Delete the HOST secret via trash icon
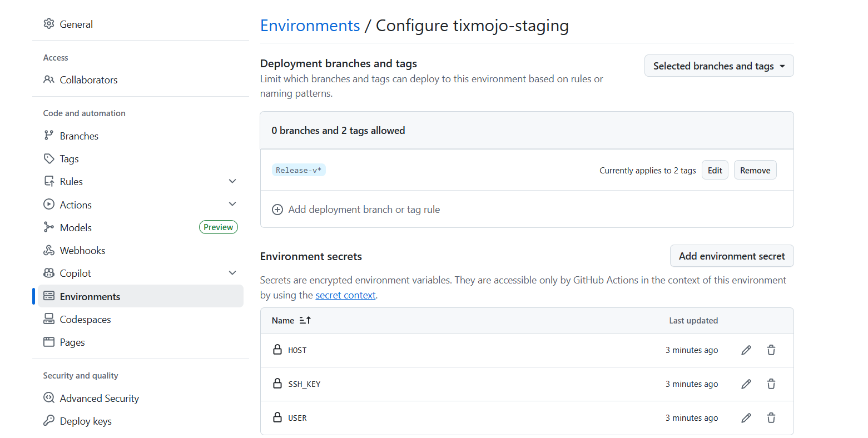Viewport: 868px width, 438px height. (x=771, y=350)
